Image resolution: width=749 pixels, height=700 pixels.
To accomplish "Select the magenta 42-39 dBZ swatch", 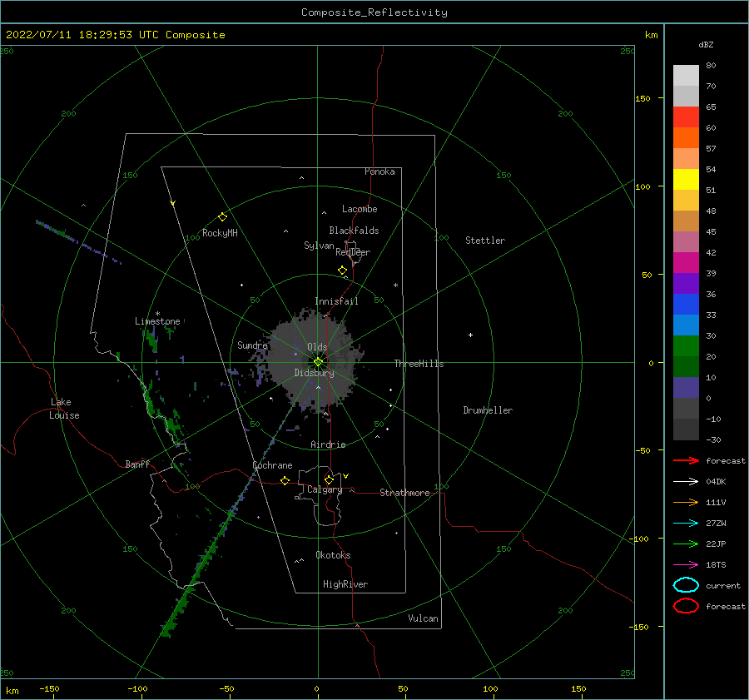I will click(x=686, y=262).
